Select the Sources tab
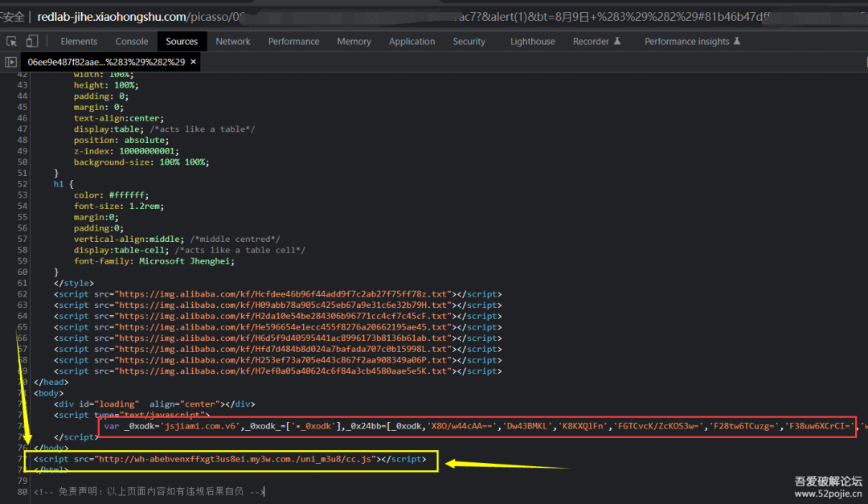The height and width of the screenshot is (504, 868). tap(182, 42)
